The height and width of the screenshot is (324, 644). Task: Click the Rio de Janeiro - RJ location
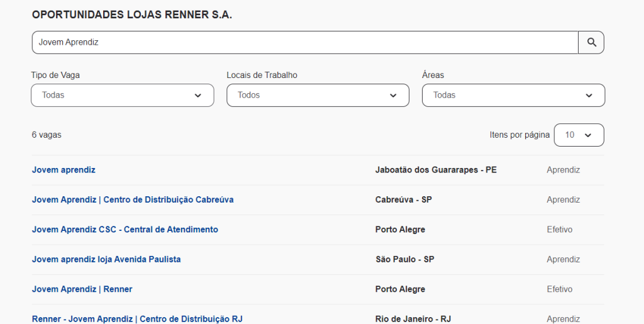tap(413, 319)
